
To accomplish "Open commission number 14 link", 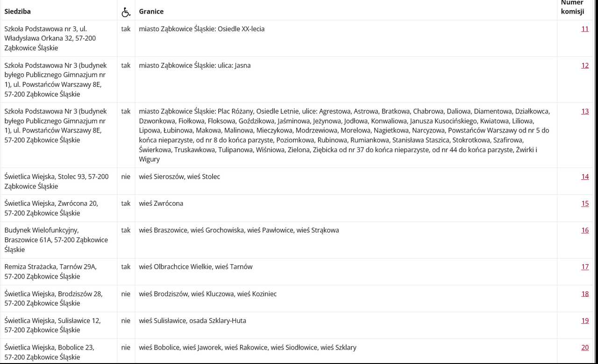I will click(585, 176).
